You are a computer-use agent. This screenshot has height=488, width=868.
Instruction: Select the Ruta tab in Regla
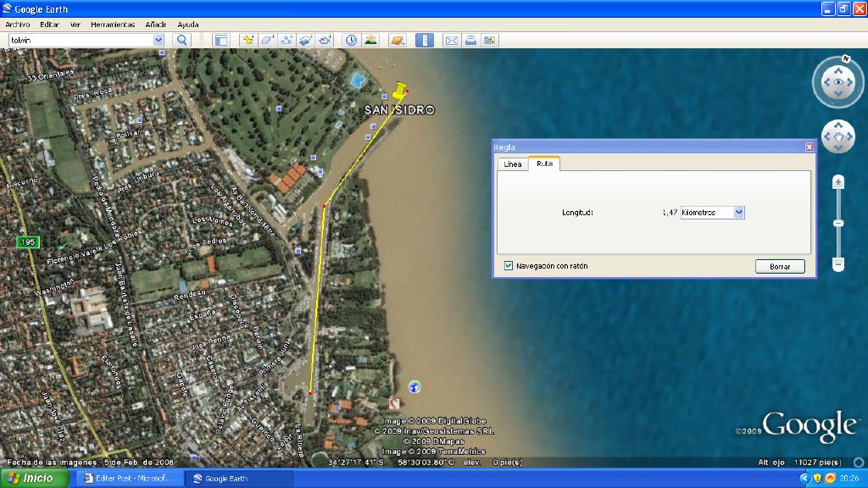point(544,164)
